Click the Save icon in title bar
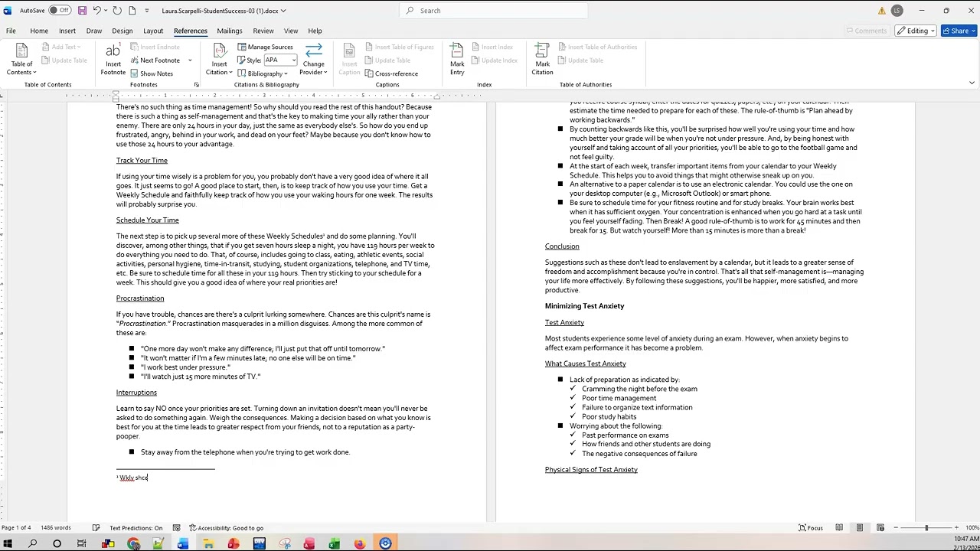 [x=82, y=11]
